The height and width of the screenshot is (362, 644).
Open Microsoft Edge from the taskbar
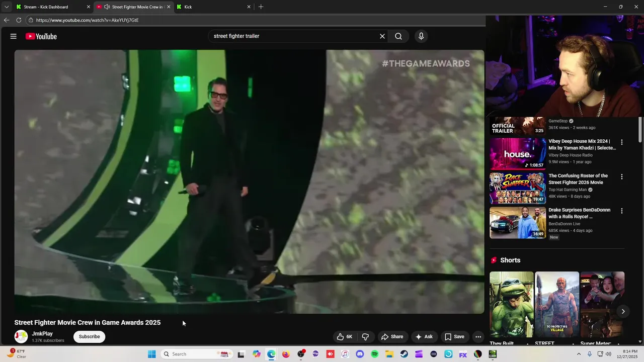271,354
